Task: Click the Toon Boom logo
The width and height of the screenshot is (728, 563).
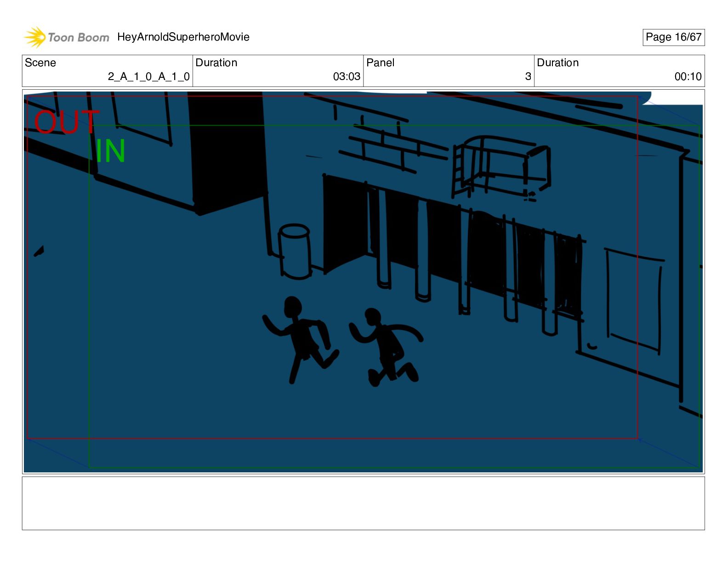Action: click(x=67, y=37)
